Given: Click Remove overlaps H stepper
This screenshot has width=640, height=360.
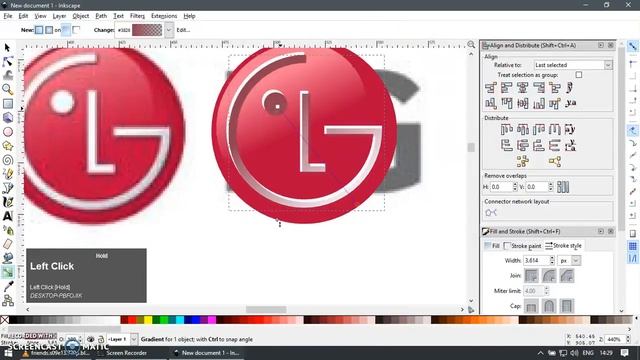Looking at the screenshot, I should pos(515,187).
